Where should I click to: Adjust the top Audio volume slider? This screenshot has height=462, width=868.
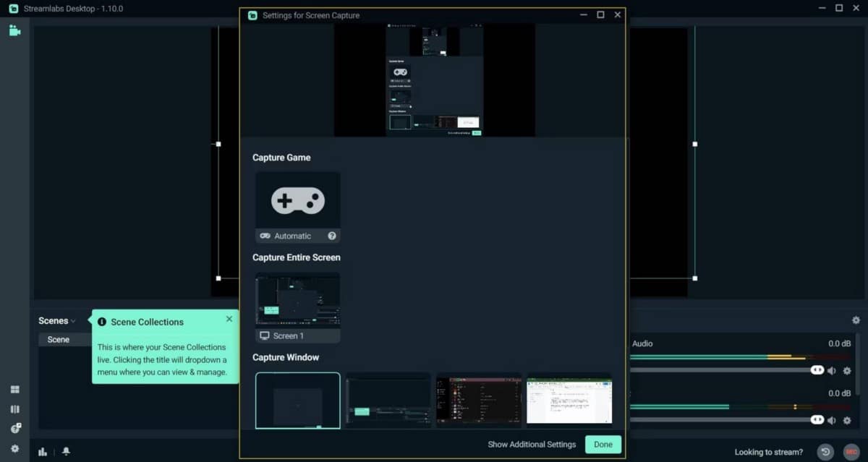[x=817, y=370]
